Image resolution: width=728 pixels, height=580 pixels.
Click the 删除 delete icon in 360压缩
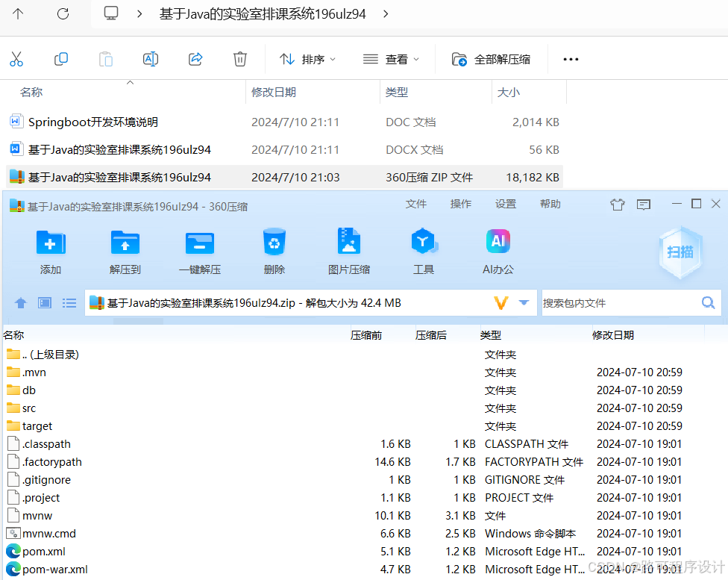click(x=274, y=242)
